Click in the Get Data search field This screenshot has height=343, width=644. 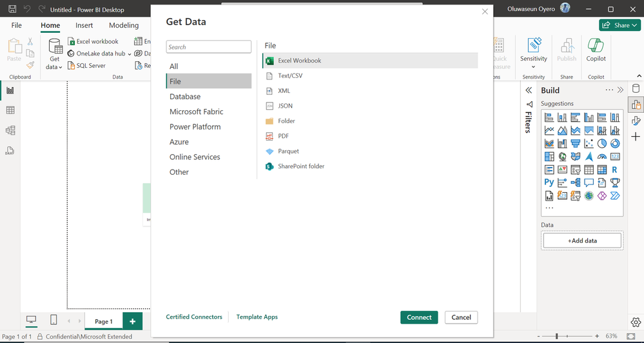(209, 47)
